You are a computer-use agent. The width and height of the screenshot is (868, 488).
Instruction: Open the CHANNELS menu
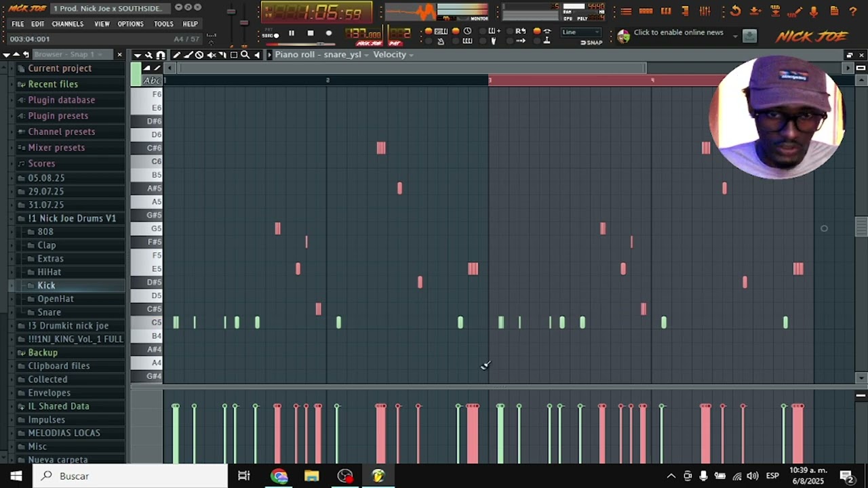click(68, 24)
